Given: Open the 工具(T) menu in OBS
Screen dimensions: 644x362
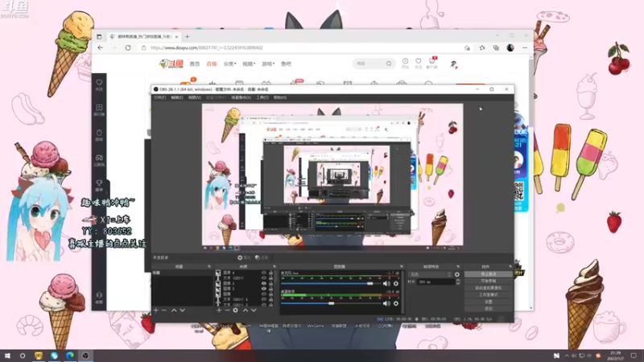Looking at the screenshot, I should point(262,97).
